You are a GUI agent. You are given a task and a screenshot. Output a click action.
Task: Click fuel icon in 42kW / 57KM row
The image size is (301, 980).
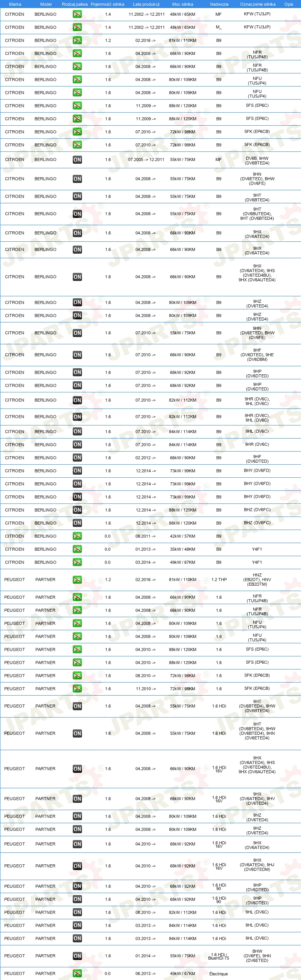point(77,536)
